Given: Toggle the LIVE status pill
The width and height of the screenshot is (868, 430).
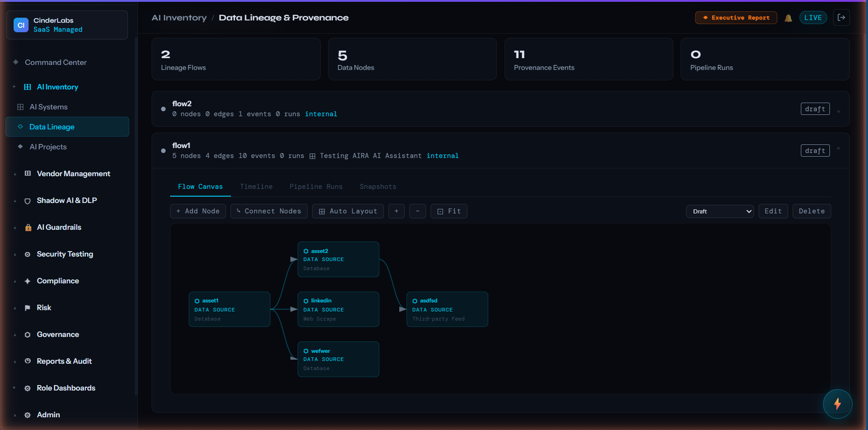Looking at the screenshot, I should pyautogui.click(x=813, y=18).
